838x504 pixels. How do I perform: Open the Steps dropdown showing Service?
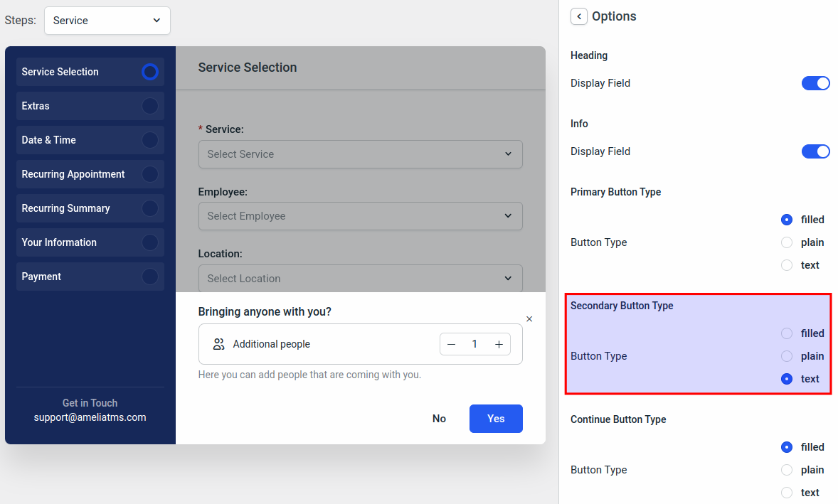tap(107, 21)
